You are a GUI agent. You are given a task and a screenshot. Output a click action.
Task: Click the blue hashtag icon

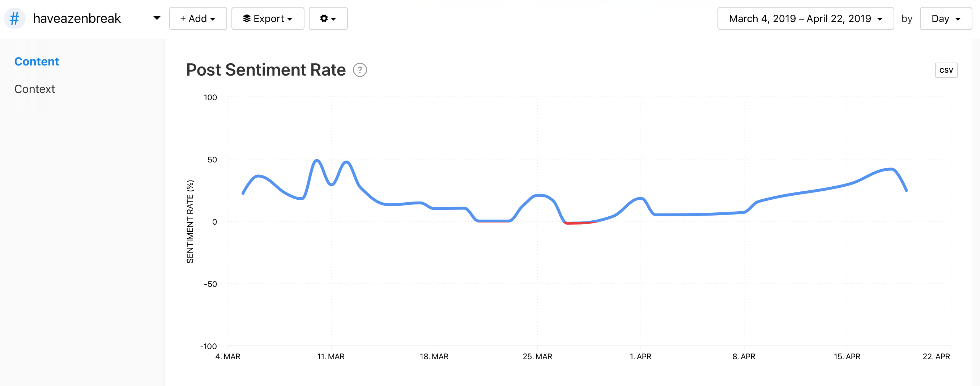(x=14, y=18)
